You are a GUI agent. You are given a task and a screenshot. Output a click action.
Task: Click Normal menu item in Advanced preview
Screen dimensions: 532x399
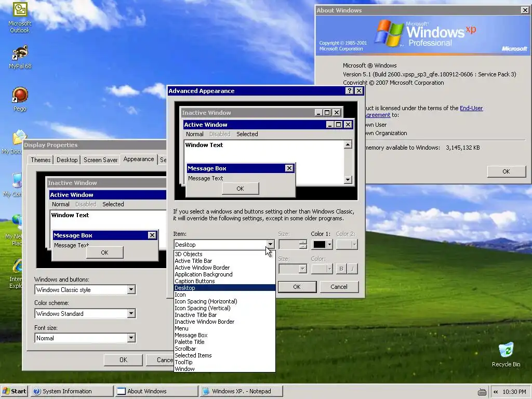[195, 134]
